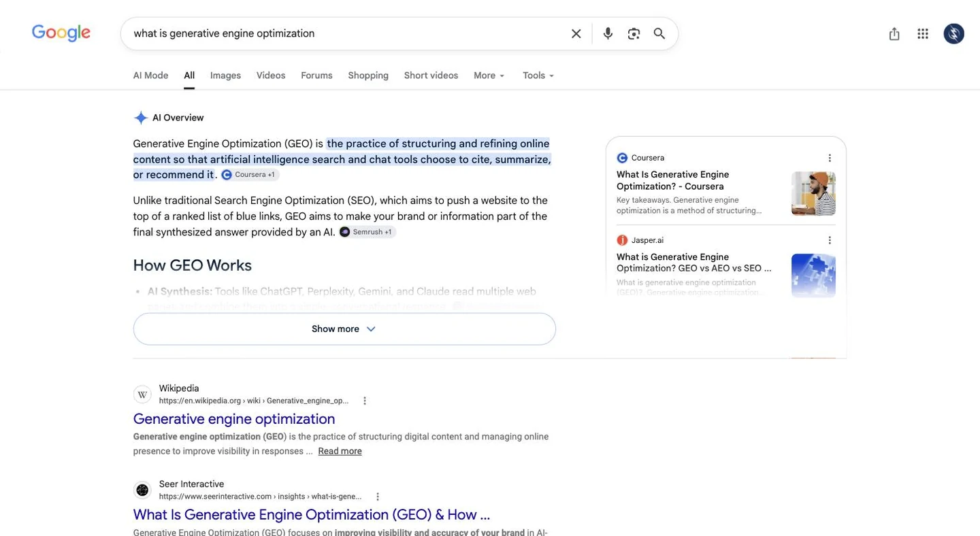Open the Semrush +1 source chip

tap(367, 232)
